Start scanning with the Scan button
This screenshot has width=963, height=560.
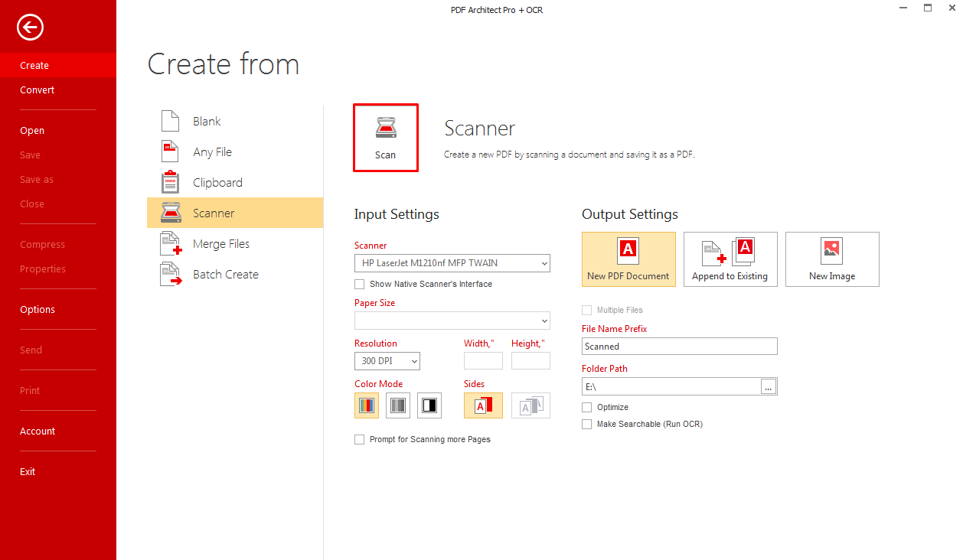pos(386,138)
